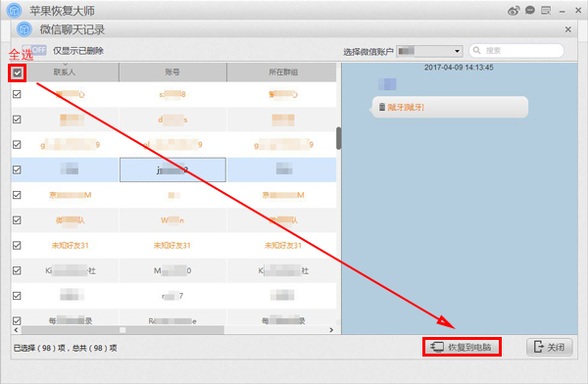
Task: Select the 未知好友31 account cell
Action: coord(172,246)
